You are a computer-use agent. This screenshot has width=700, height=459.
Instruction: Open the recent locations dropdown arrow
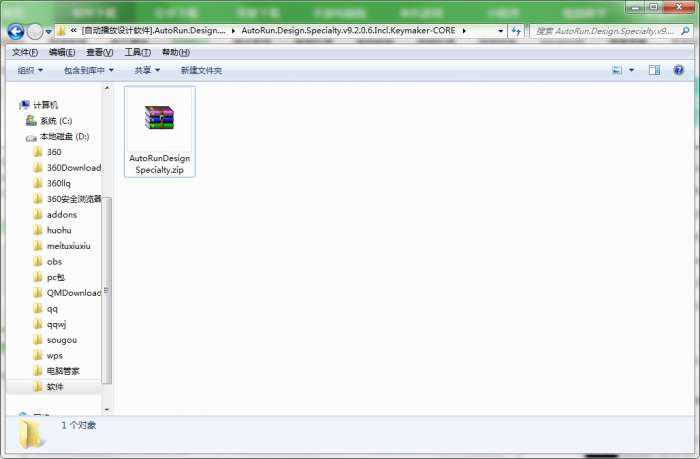tap(48, 32)
